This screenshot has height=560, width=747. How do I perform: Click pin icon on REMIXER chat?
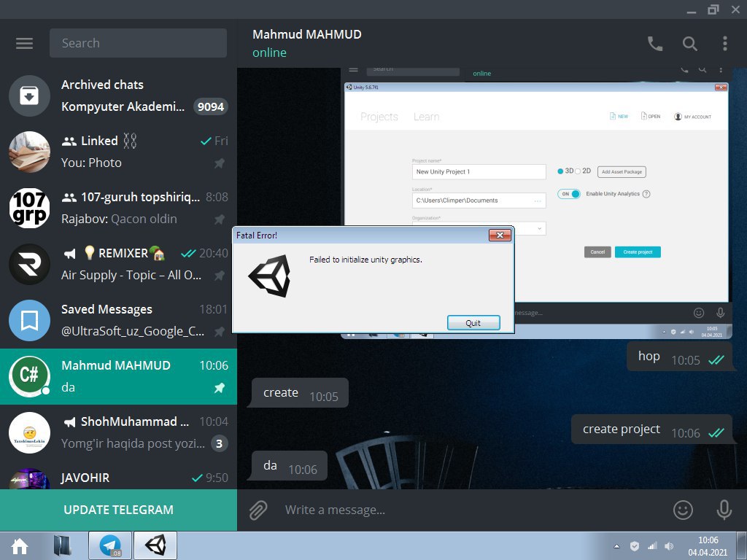click(219, 276)
